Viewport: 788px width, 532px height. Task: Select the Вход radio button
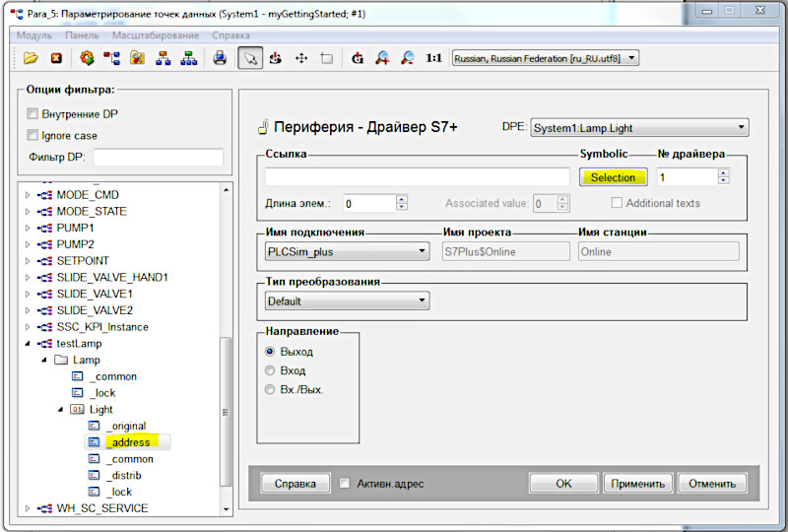270,370
